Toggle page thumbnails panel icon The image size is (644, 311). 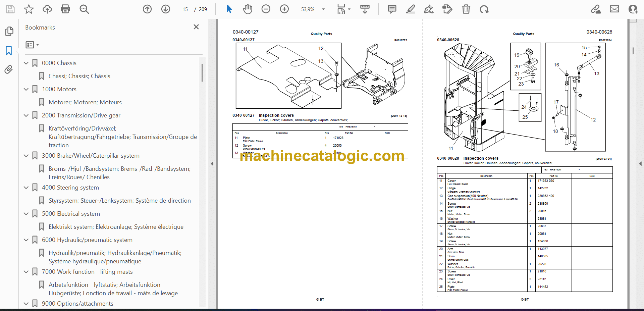click(x=9, y=31)
